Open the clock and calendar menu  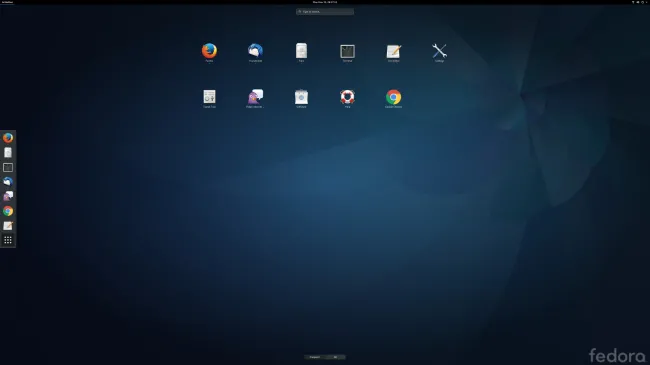coord(325,2)
